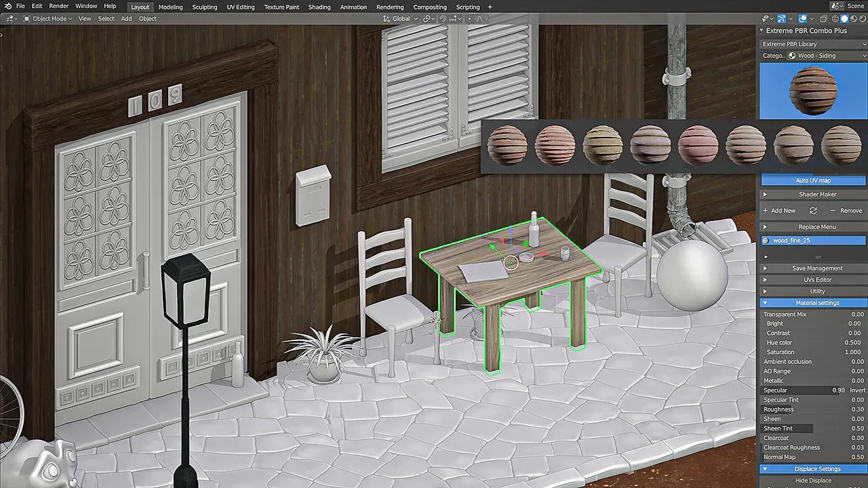The width and height of the screenshot is (868, 488).
Task: Click the snapping magnet icon
Action: coord(442,19)
